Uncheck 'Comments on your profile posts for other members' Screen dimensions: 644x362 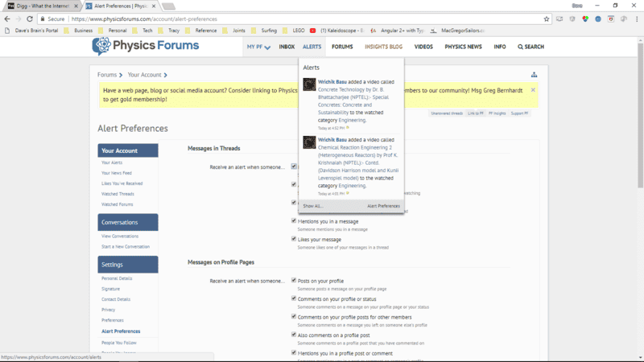(294, 316)
